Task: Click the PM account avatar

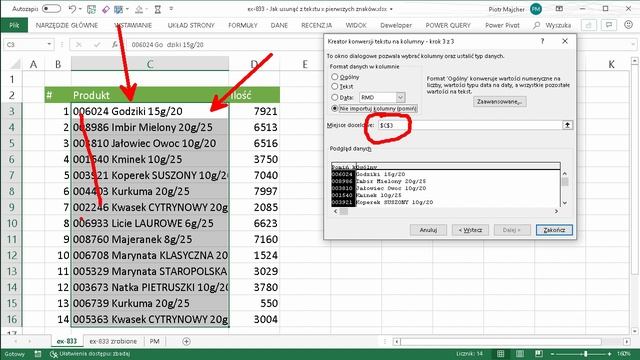Action: (536, 9)
